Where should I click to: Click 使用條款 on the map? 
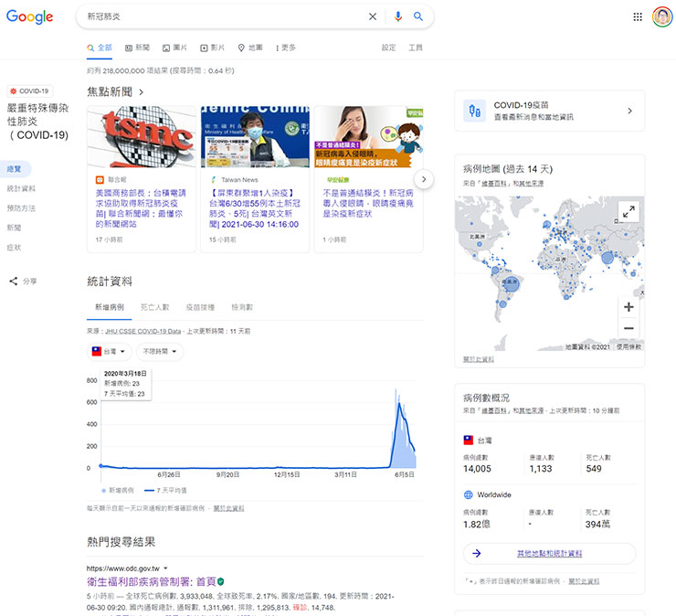click(x=628, y=346)
